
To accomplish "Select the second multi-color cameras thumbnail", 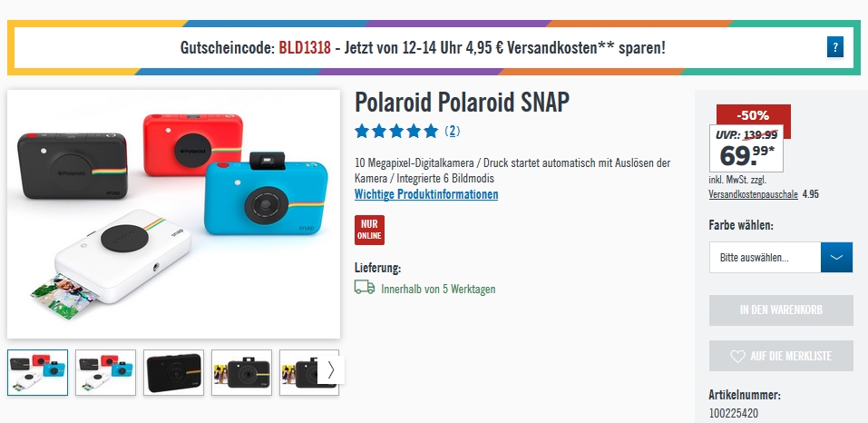I will tap(106, 372).
